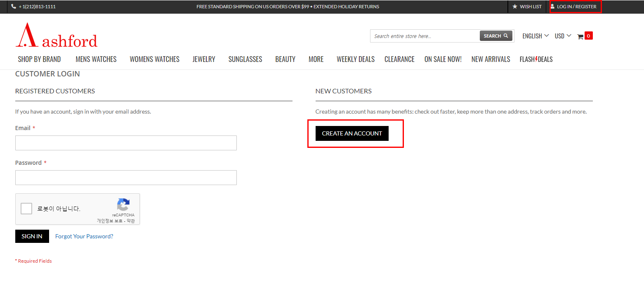
Task: Click the Wish List star icon
Action: coord(514,7)
